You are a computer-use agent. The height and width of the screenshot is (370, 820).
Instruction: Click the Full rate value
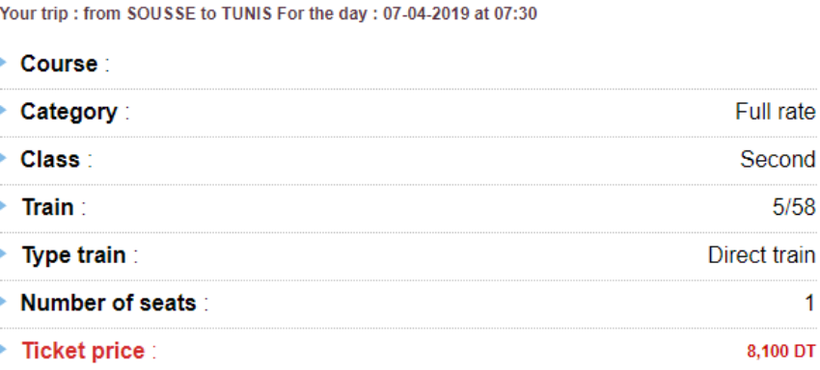coord(775,112)
